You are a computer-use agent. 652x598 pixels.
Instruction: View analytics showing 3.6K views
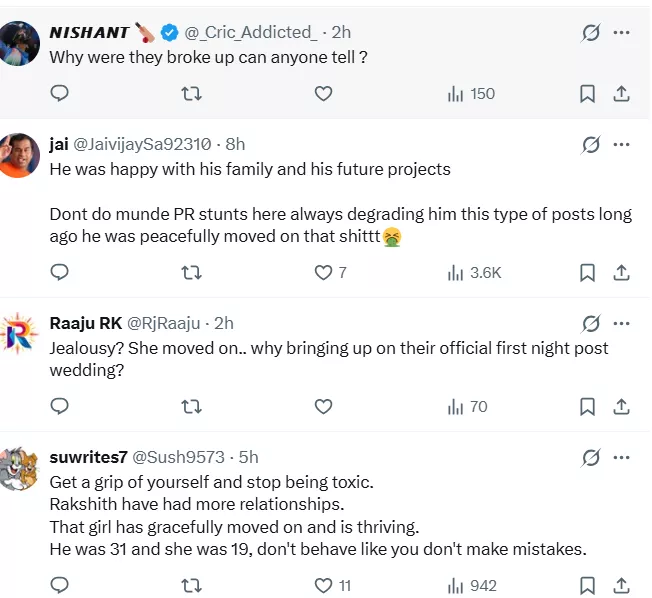[x=474, y=272]
